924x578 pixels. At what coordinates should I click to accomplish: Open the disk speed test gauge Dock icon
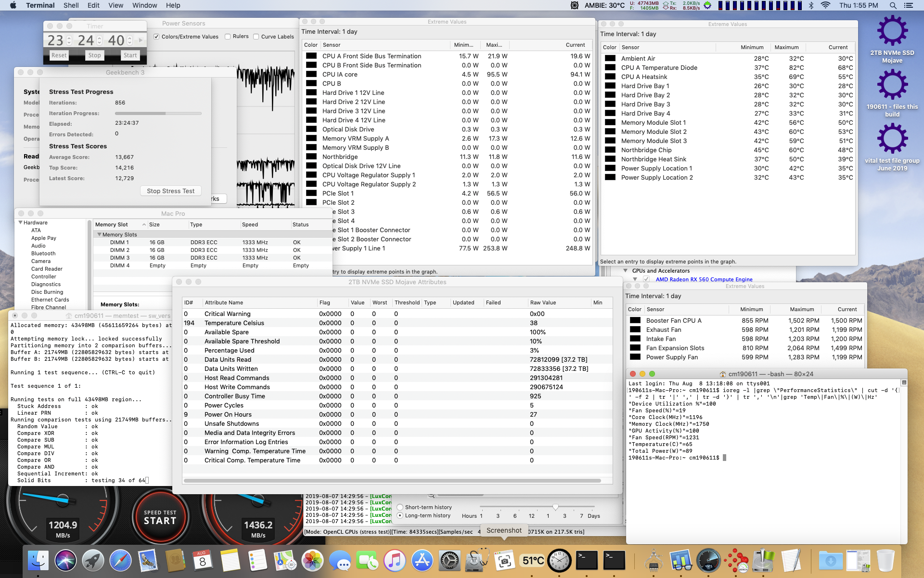(x=708, y=561)
